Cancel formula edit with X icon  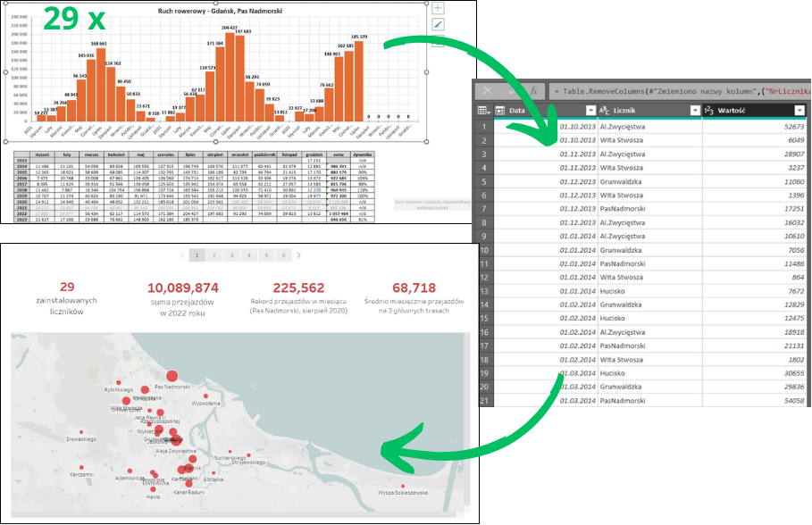488,90
